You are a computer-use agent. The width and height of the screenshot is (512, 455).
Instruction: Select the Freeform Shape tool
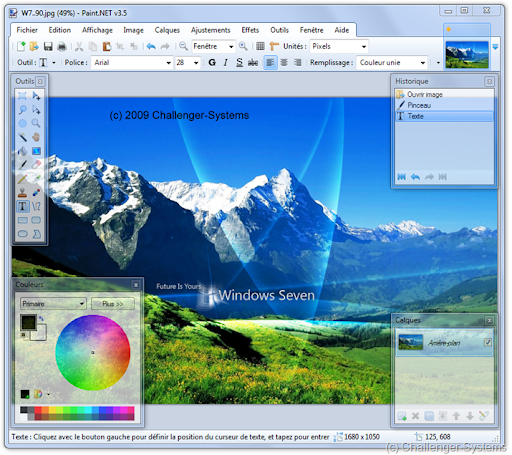36,234
